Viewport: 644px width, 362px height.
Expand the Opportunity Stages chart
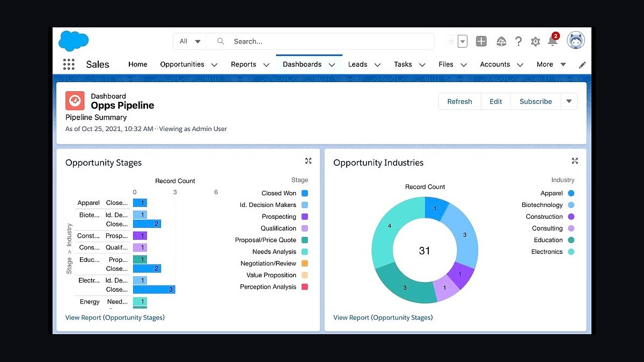tap(308, 161)
